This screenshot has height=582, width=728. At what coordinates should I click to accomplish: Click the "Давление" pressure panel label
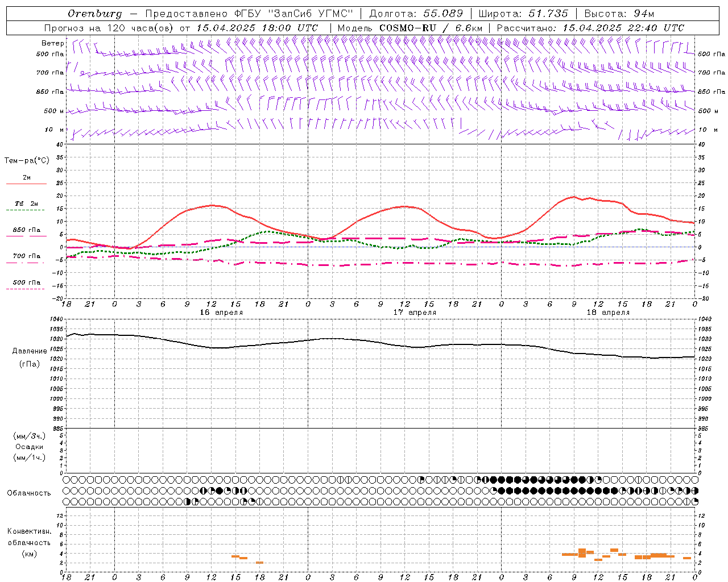click(30, 351)
